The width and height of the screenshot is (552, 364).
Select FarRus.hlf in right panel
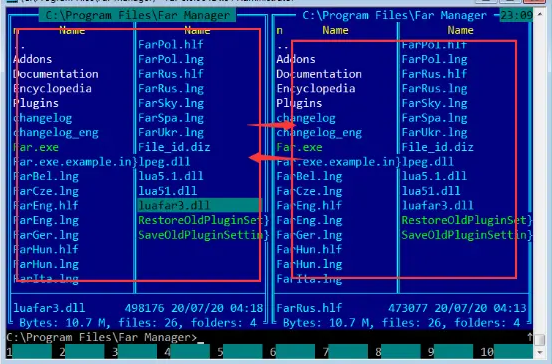pos(434,74)
